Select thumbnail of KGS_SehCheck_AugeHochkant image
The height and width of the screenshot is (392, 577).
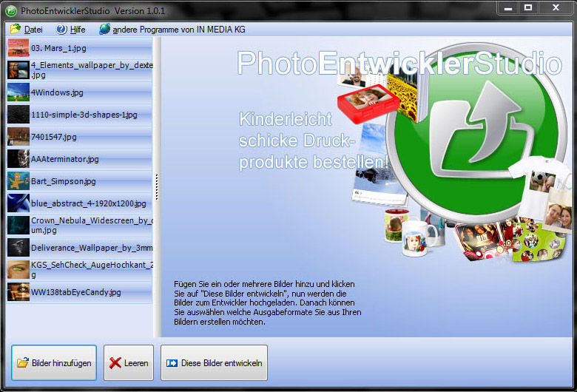(x=18, y=270)
